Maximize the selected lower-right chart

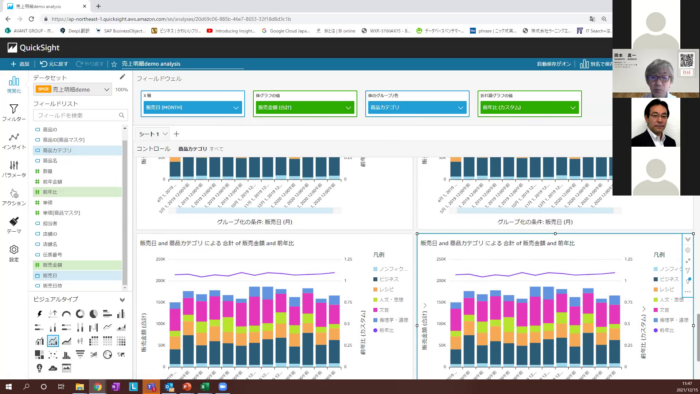[x=688, y=260]
